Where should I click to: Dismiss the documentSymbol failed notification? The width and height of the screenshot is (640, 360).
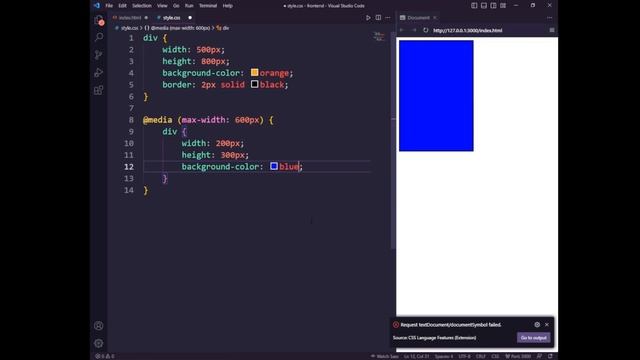click(x=547, y=324)
